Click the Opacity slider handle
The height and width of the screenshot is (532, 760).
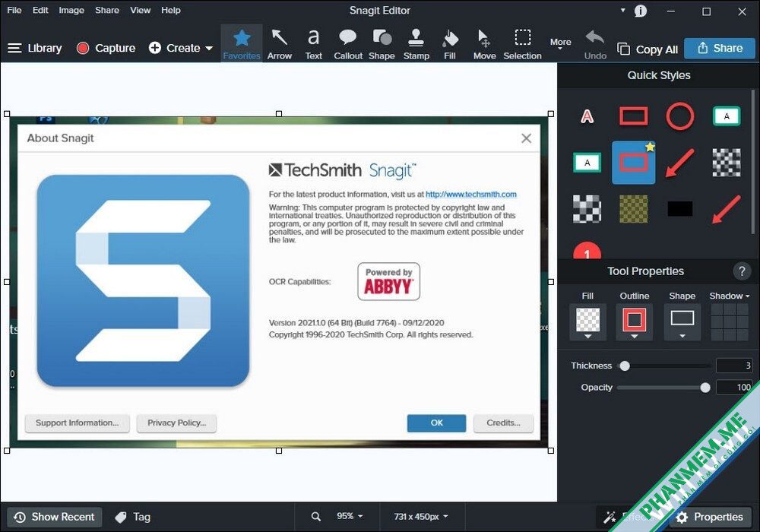click(x=705, y=388)
